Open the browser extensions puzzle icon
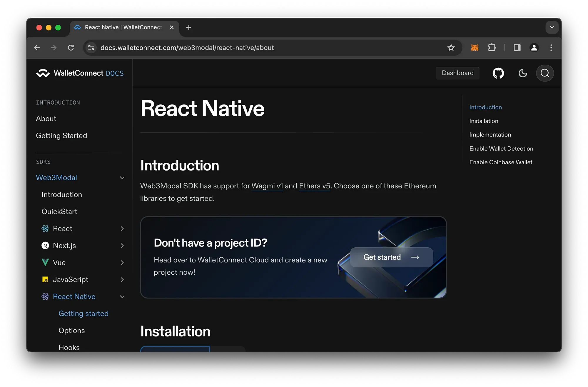Viewport: 588px width, 387px height. (x=492, y=48)
